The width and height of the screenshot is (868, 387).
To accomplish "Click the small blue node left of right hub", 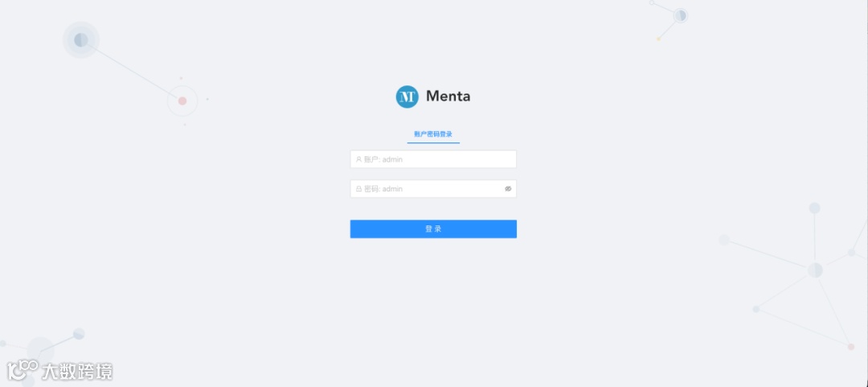I will point(755,309).
